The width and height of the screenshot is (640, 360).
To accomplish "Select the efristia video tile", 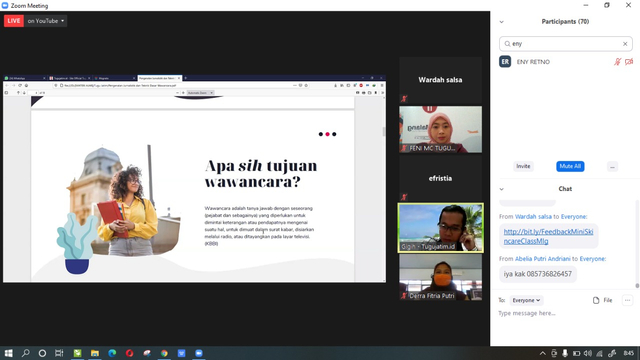I will pos(440,178).
